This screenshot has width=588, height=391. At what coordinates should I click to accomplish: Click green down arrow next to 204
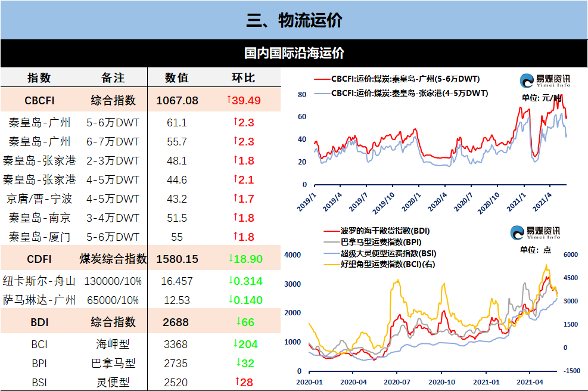[x=235, y=343]
